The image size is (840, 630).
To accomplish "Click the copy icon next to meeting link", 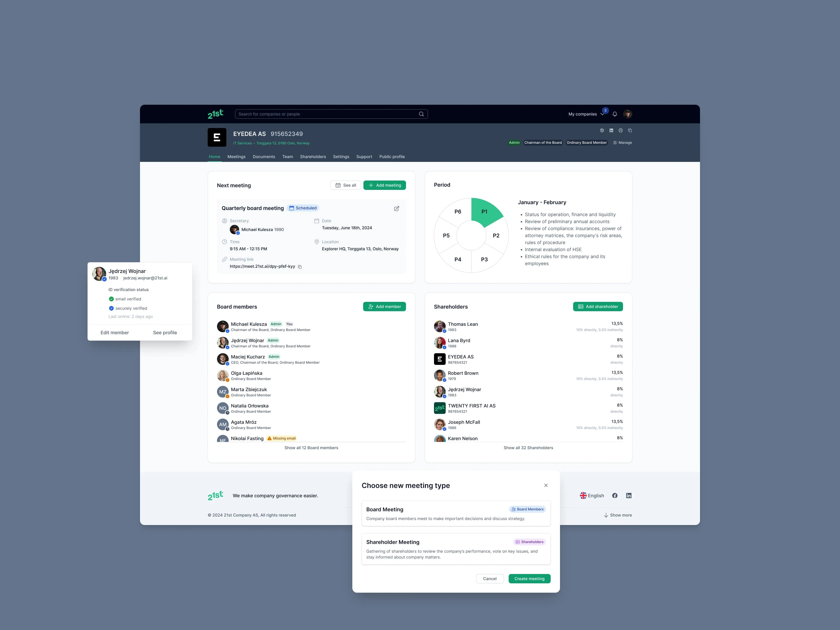I will pyautogui.click(x=301, y=266).
